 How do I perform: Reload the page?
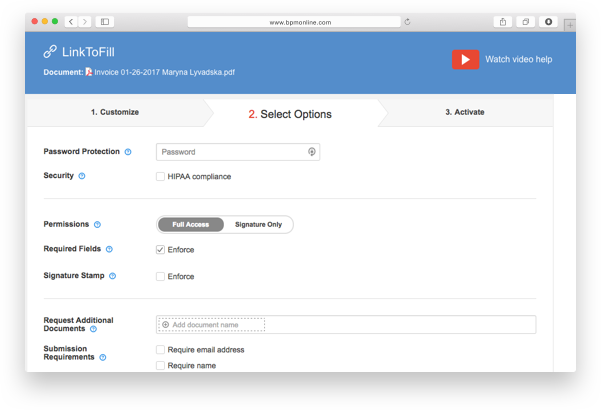(x=407, y=22)
